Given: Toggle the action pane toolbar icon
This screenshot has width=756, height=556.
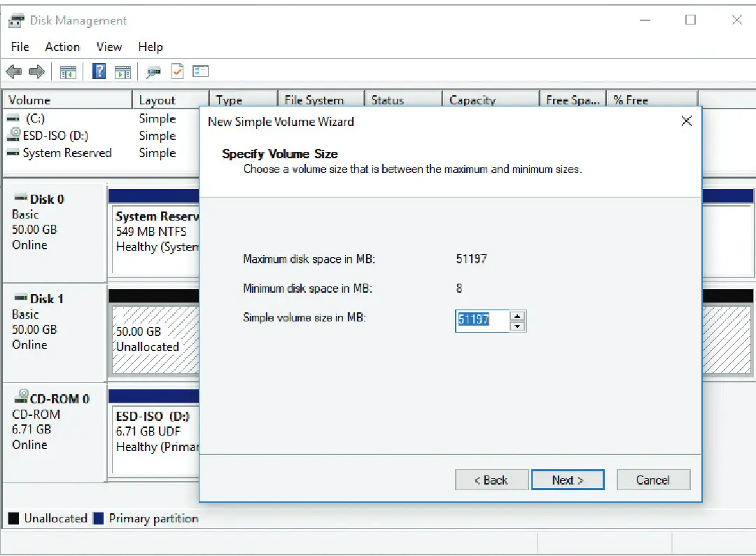Looking at the screenshot, I should click(x=122, y=71).
